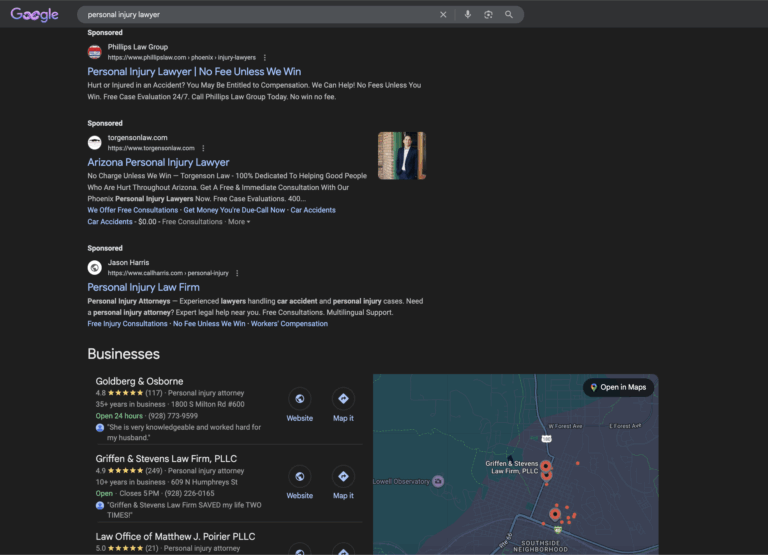
Task: Clear the search box with the X icon
Action: 443,15
